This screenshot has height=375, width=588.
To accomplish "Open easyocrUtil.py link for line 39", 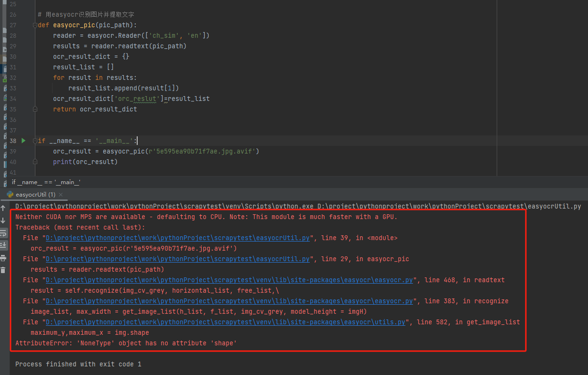I will pos(177,238).
